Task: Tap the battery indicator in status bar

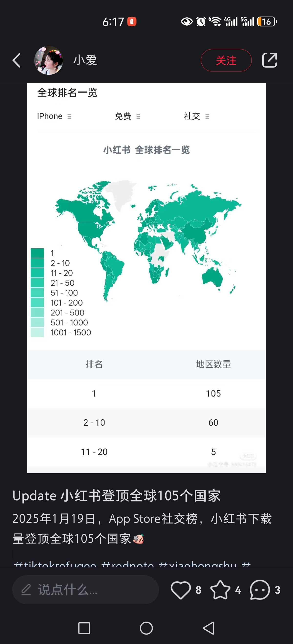Action: tap(267, 22)
